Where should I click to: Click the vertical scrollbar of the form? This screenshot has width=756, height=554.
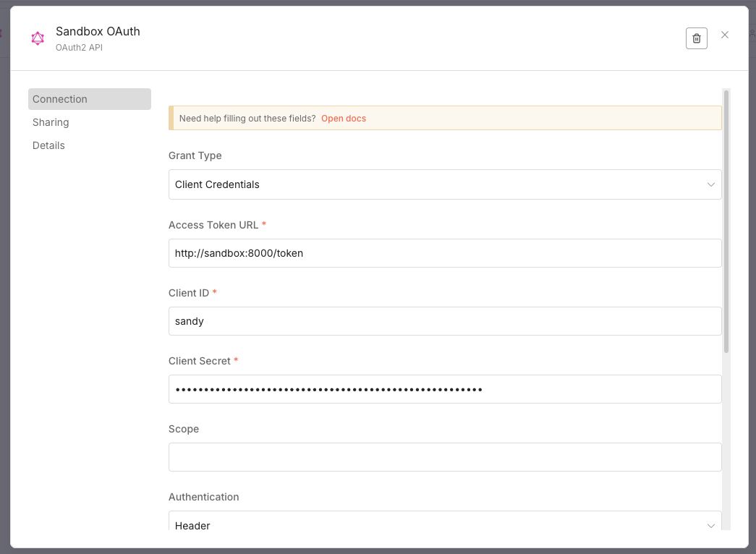click(726, 217)
